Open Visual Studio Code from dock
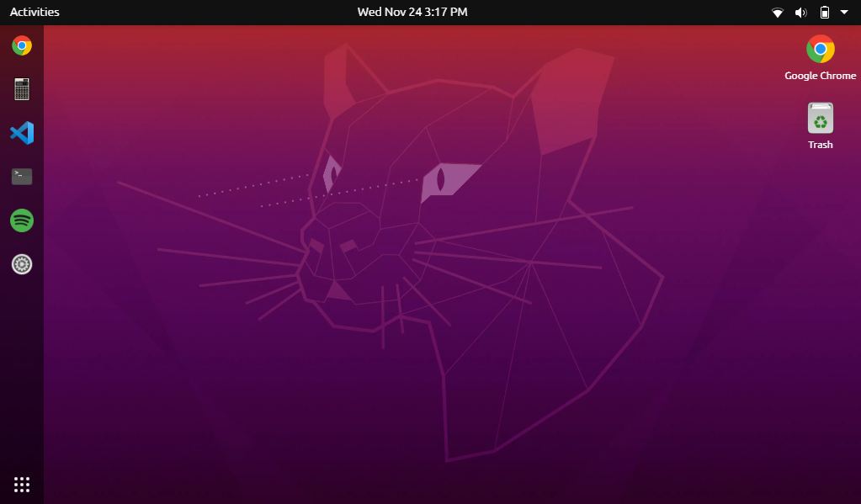 tap(22, 133)
